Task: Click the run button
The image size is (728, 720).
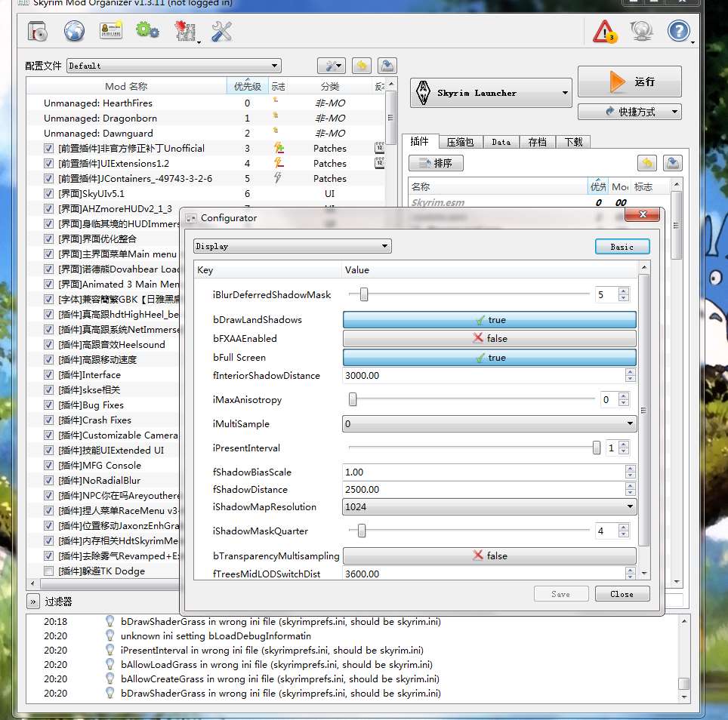Action: point(630,82)
